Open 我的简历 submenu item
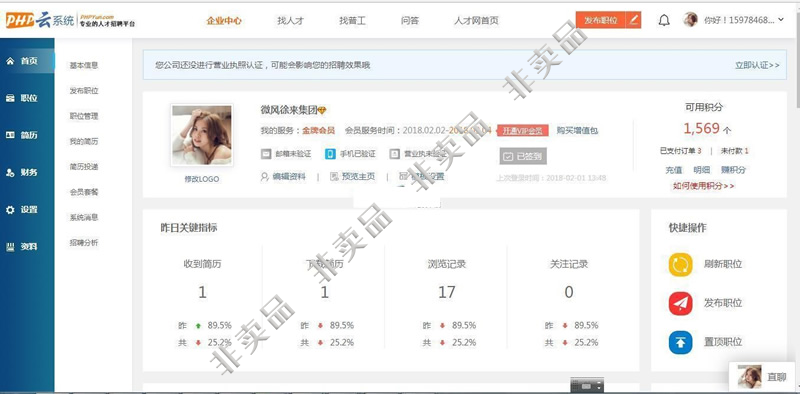The width and height of the screenshot is (800, 394). pyautogui.click(x=84, y=141)
